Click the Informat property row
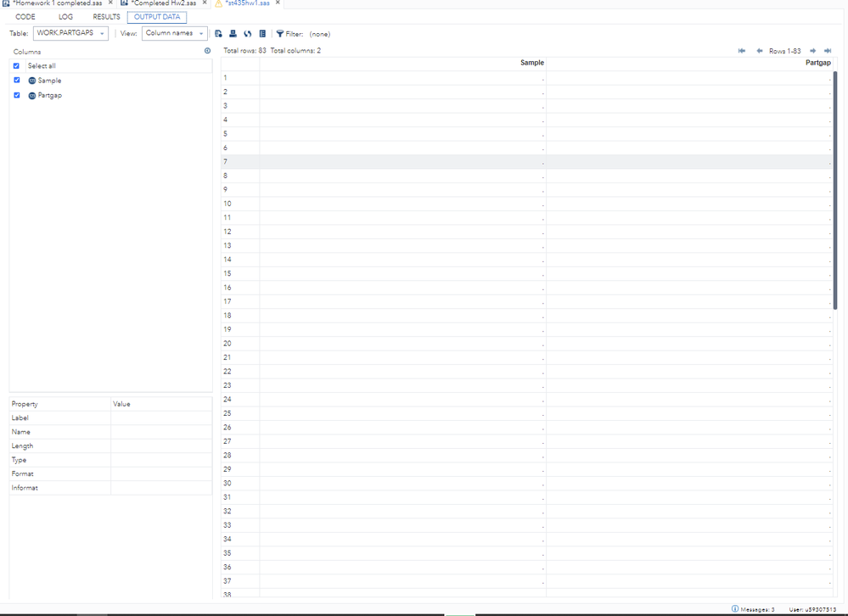Image resolution: width=848 pixels, height=616 pixels. click(x=110, y=488)
